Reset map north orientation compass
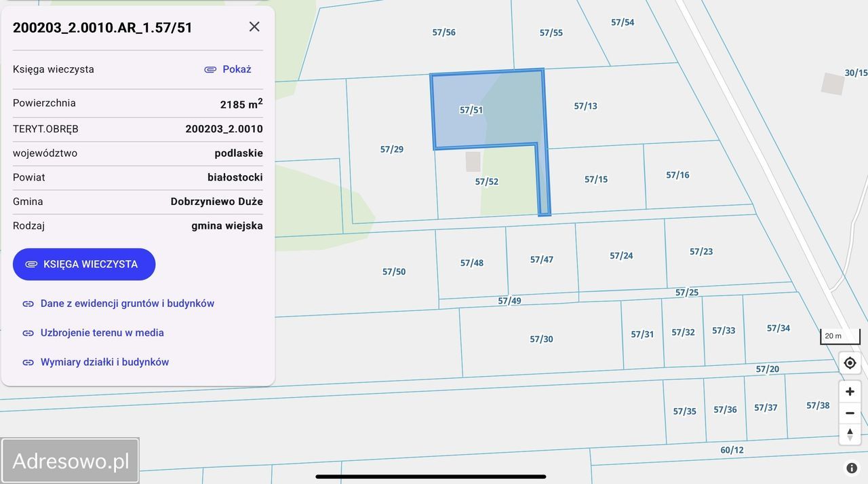This screenshot has height=484, width=868. [x=850, y=434]
